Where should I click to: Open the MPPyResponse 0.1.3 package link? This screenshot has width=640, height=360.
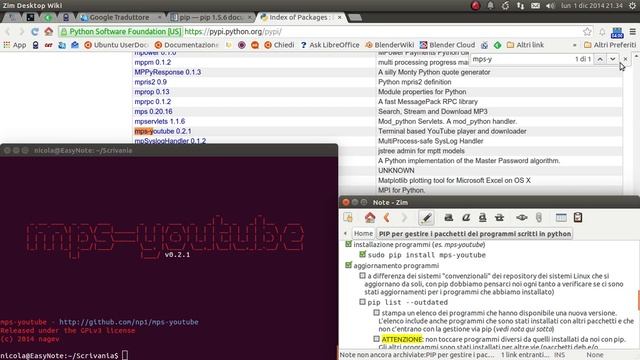point(168,72)
